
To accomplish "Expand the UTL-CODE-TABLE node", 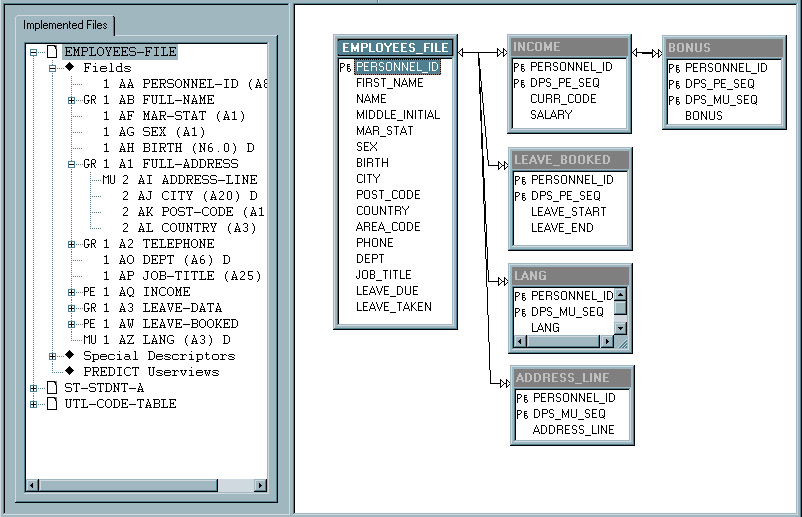I will (34, 404).
